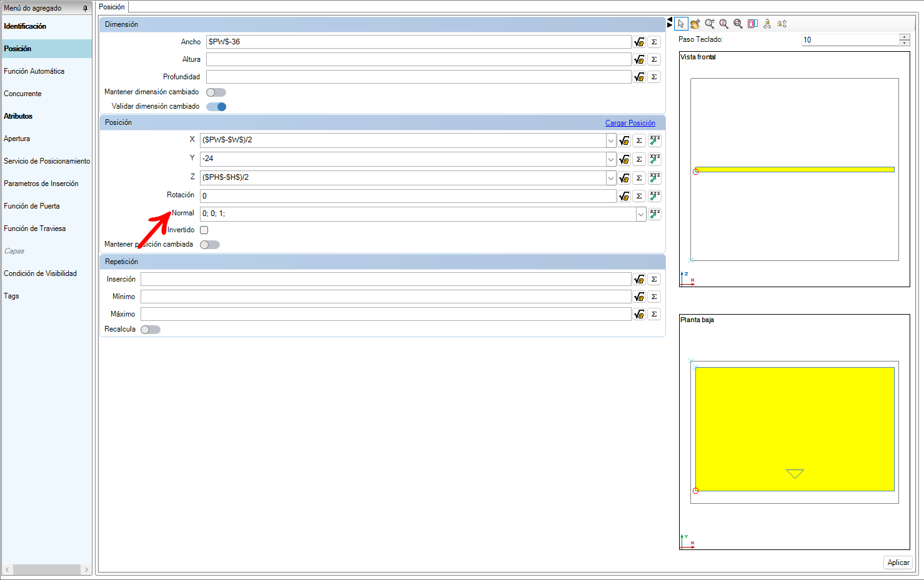The width and height of the screenshot is (924, 580).
Task: Click the yellow bar in Vista frontal
Action: tap(795, 169)
